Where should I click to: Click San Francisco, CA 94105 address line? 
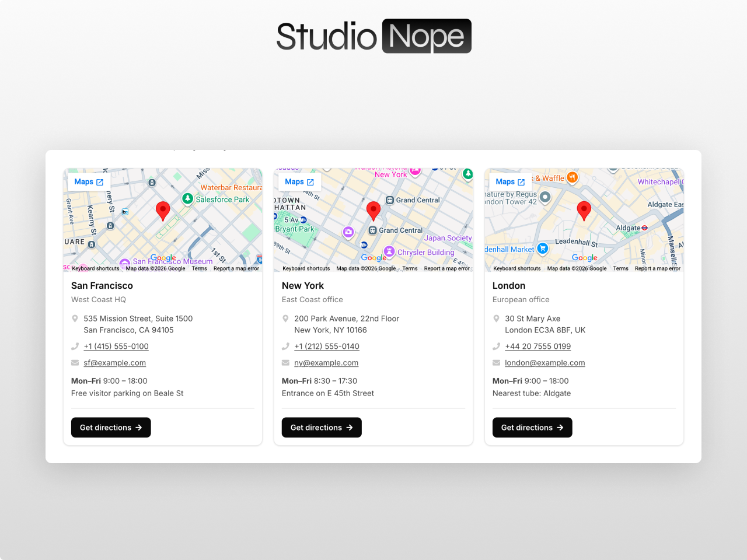pos(128,330)
